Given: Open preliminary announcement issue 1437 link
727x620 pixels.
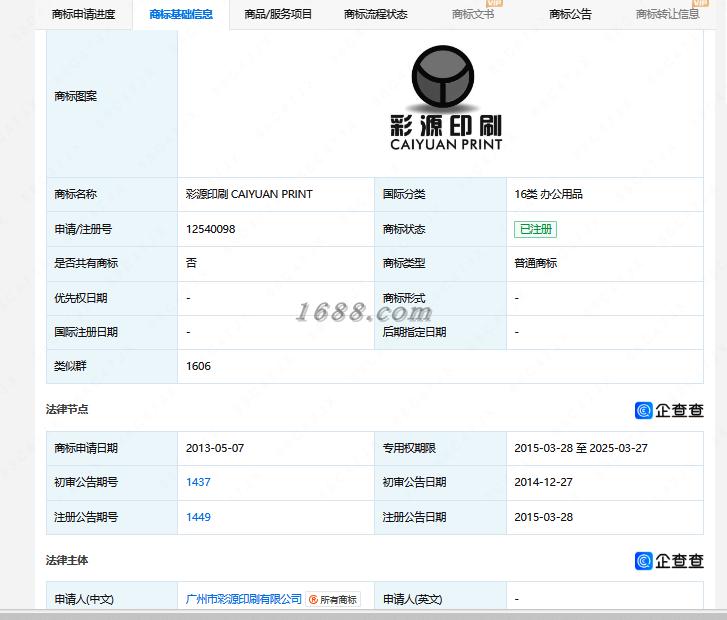Looking at the screenshot, I should tap(198, 482).
